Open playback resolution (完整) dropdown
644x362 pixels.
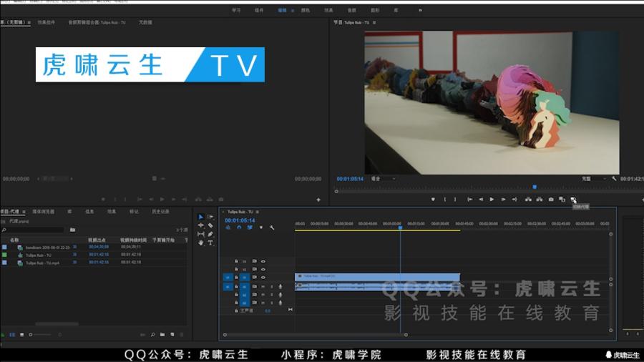point(593,179)
